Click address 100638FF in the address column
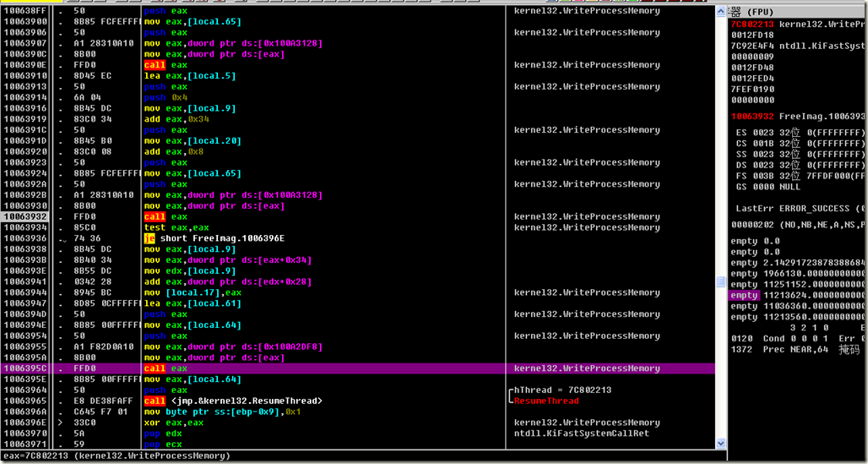868x464 pixels. (x=25, y=11)
